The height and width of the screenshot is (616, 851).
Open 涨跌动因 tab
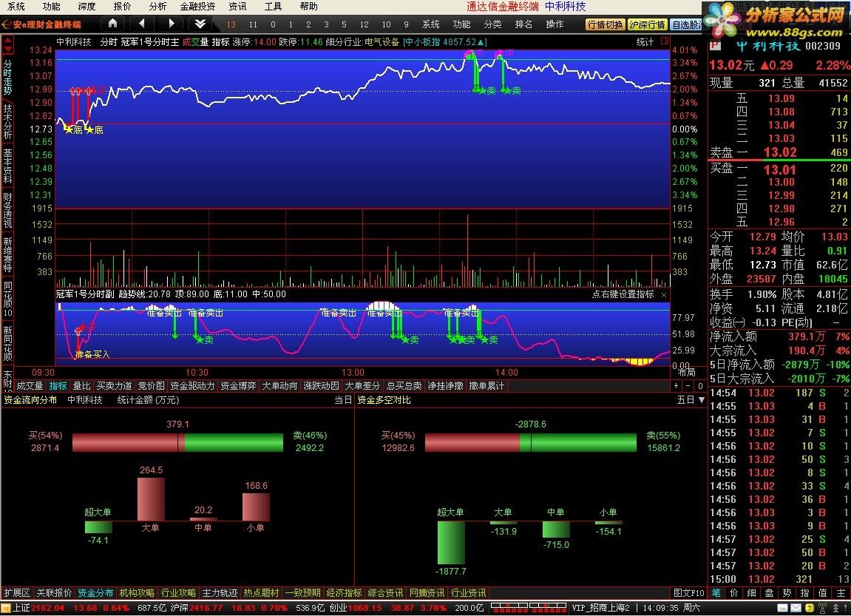pyautogui.click(x=322, y=386)
